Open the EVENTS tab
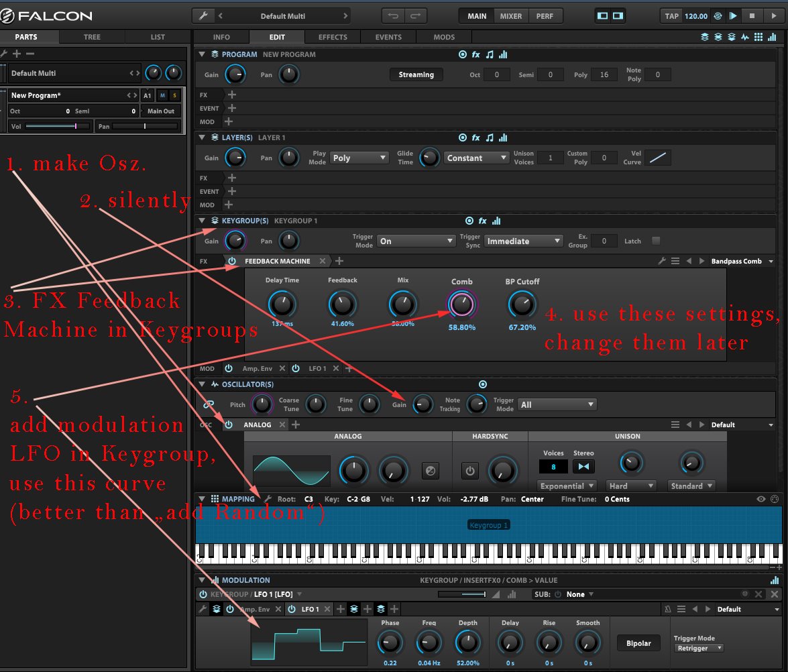The height and width of the screenshot is (672, 788). coord(388,37)
